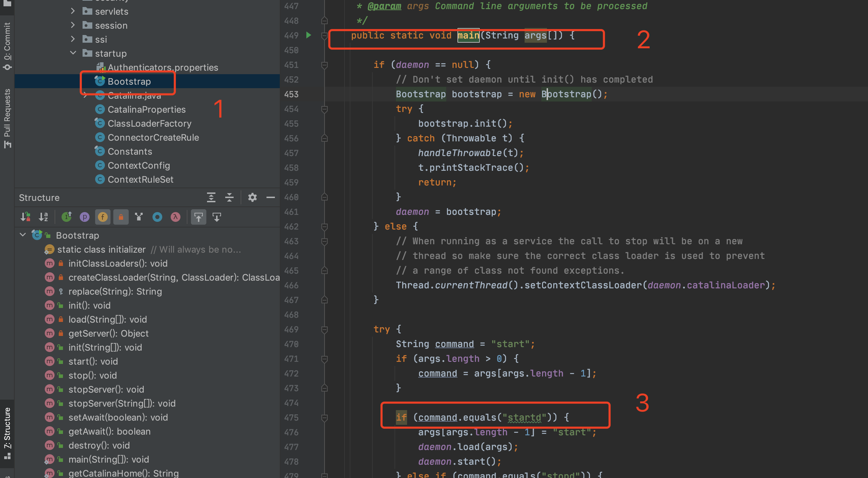Collapse the Bootstrap node in Structure tree
Screen dimensions: 868x478
pyautogui.click(x=23, y=235)
